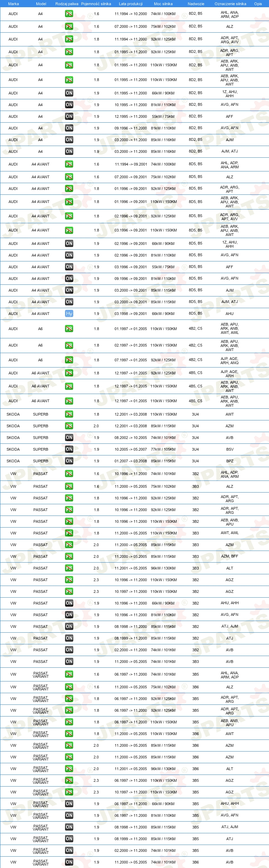
Task: Select the date range 11.1994 -> 10.2000
Action: click(x=131, y=14)
